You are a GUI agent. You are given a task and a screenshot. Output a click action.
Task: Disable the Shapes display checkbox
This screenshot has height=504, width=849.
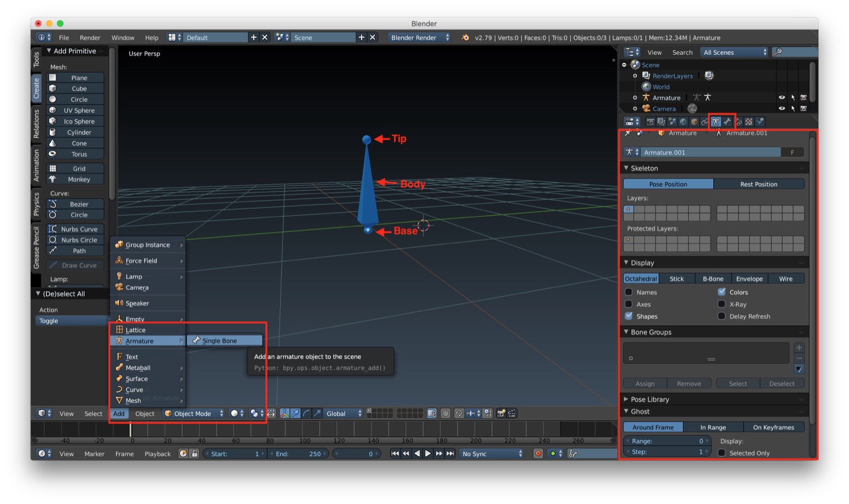629,316
